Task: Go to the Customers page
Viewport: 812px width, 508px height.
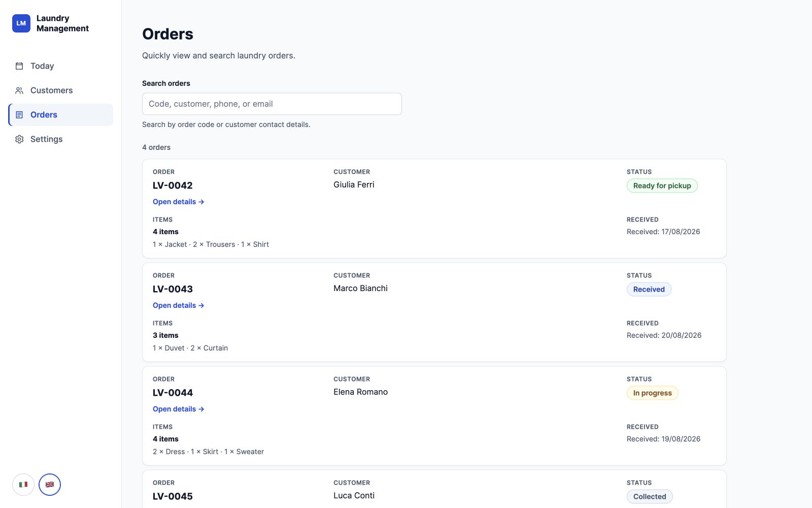Action: click(x=61, y=90)
